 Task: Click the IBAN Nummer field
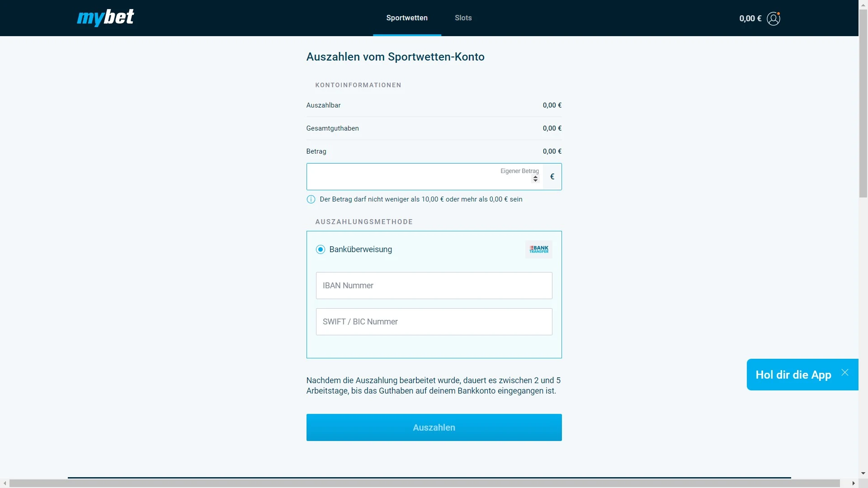[434, 286]
